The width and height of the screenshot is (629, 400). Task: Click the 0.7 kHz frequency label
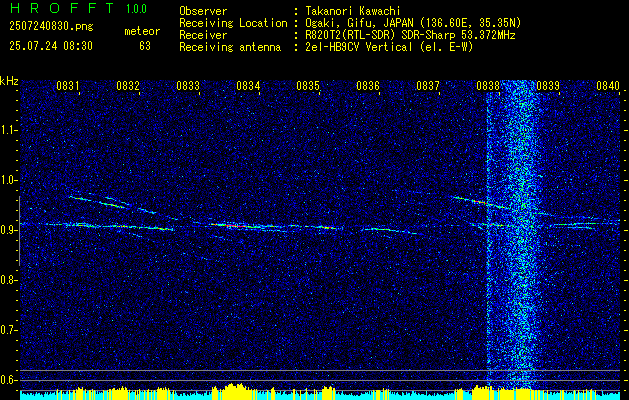[9, 330]
